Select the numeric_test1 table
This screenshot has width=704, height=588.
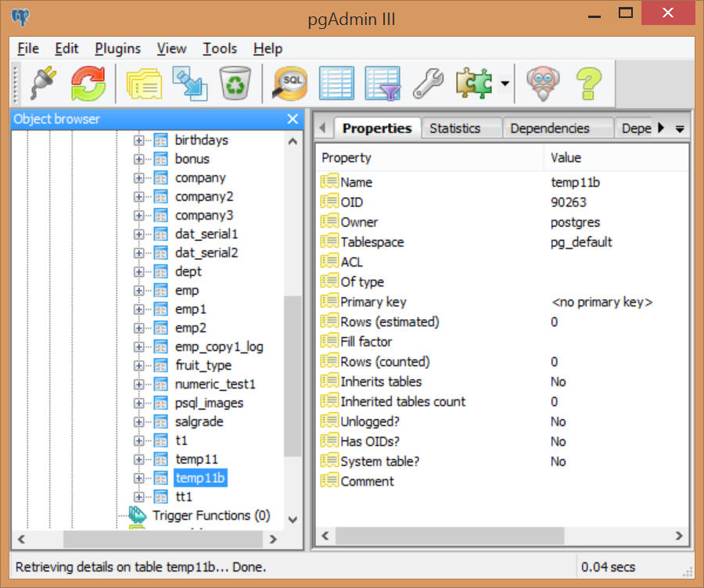pos(215,384)
